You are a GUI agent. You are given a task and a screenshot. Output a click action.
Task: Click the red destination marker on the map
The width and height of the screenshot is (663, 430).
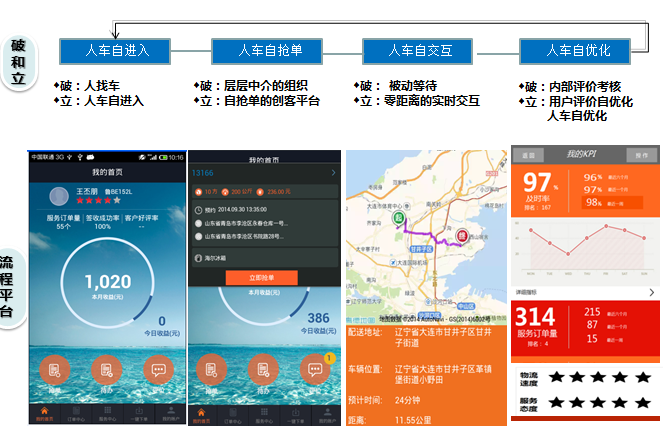pos(463,236)
